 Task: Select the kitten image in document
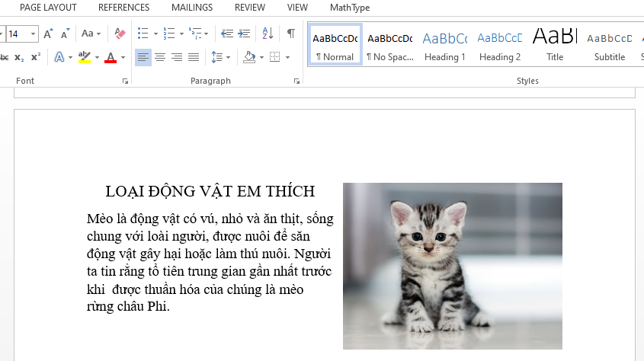(x=452, y=265)
